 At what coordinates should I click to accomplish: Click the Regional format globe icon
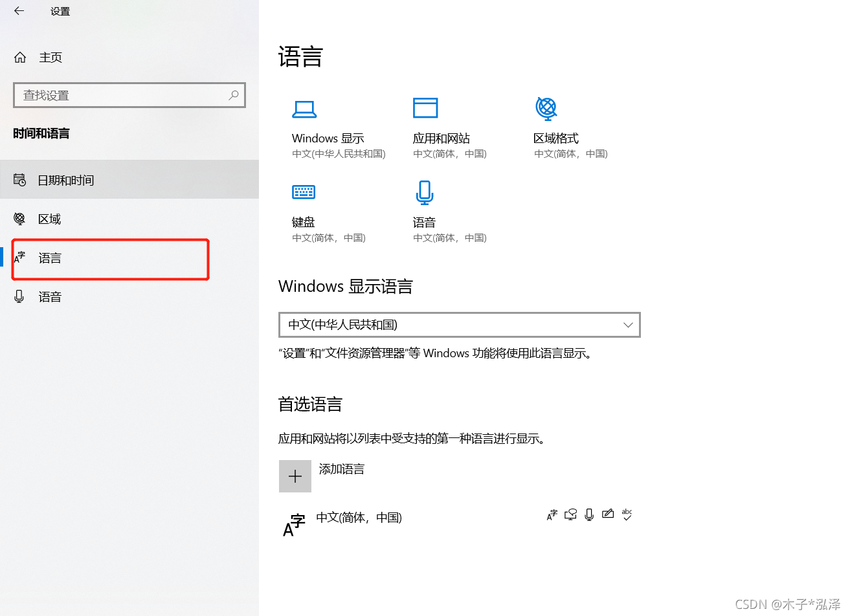tap(546, 108)
